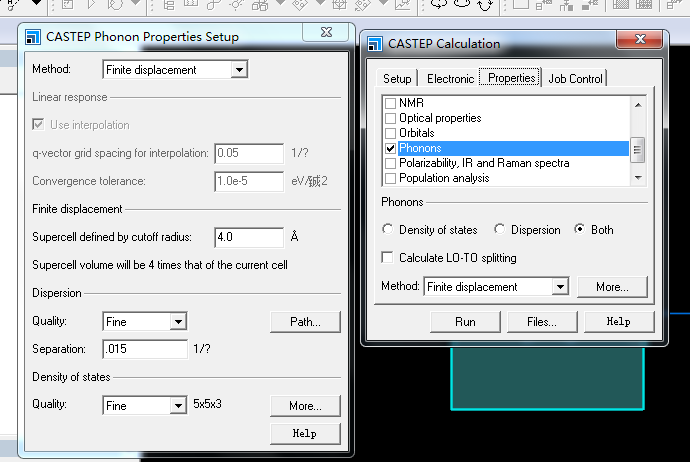
Task: Click the properties list scroll up arrow
Action: (x=638, y=105)
